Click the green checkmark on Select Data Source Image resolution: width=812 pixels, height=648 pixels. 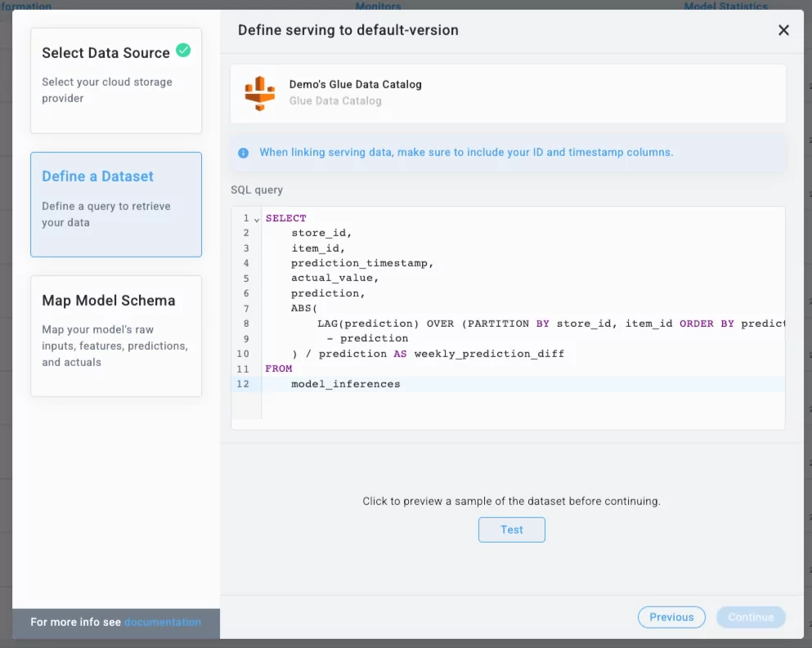pos(183,51)
